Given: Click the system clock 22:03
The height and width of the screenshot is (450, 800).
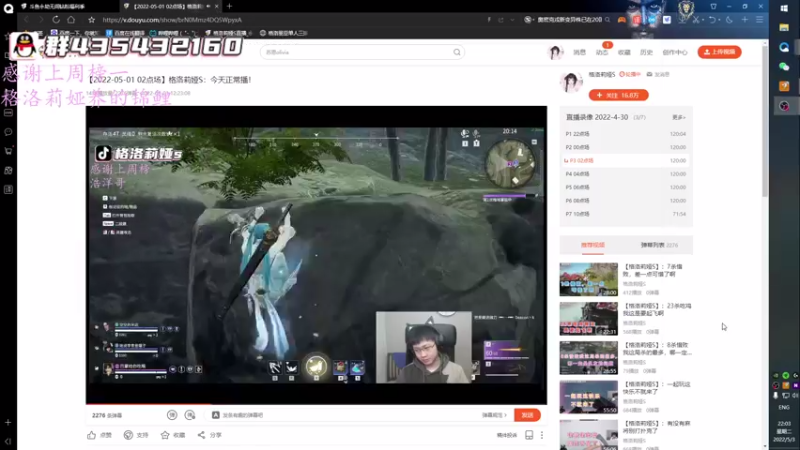Looking at the screenshot, I should click(784, 423).
